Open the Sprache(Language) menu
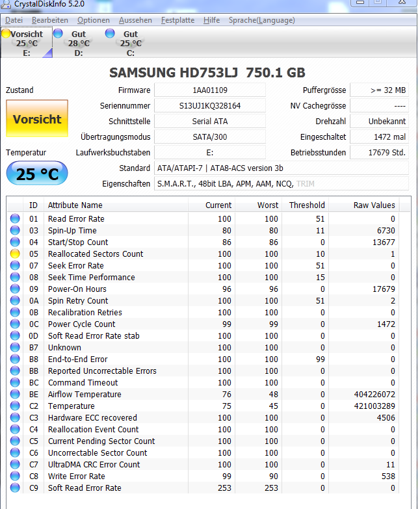 [262, 20]
